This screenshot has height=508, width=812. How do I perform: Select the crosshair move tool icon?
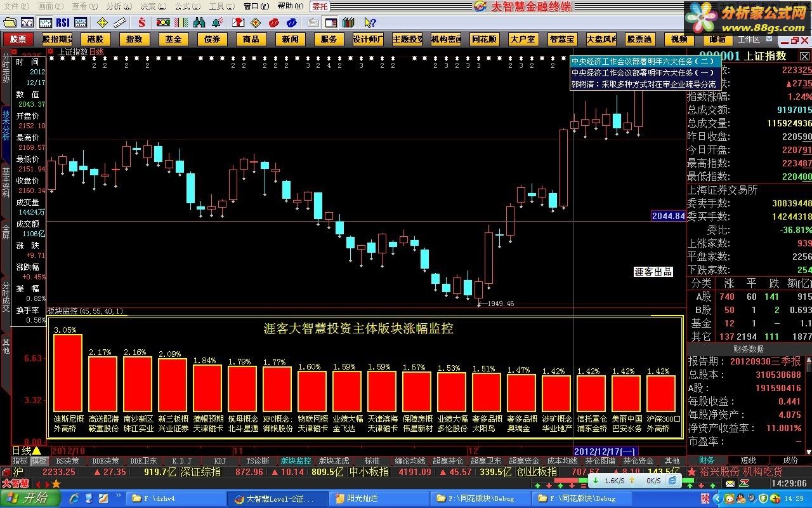pyautogui.click(x=102, y=23)
